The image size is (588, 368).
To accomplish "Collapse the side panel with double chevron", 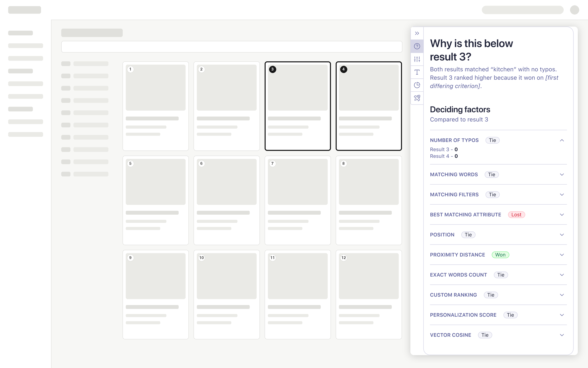I will point(417,33).
